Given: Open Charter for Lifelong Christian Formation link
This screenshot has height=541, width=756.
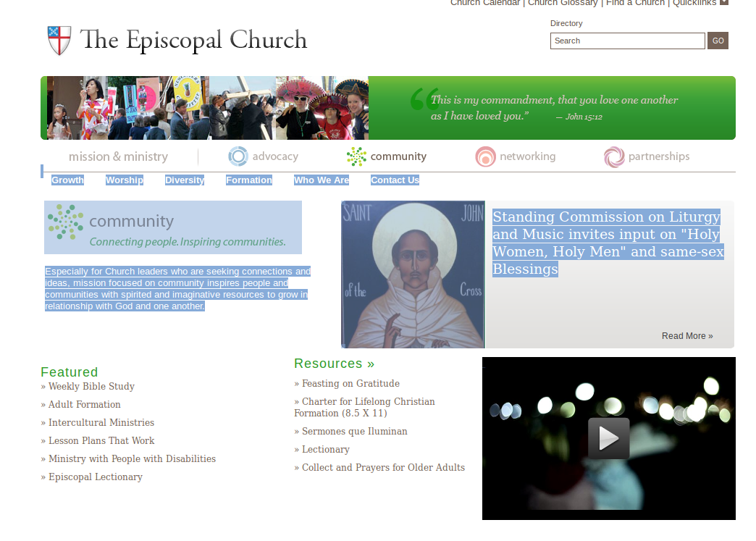Looking at the screenshot, I should click(x=364, y=408).
